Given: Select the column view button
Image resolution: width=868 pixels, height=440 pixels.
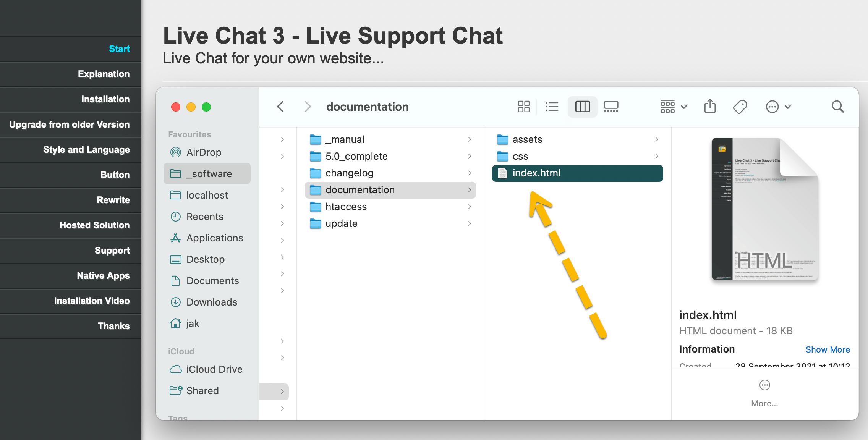Looking at the screenshot, I should click(582, 107).
